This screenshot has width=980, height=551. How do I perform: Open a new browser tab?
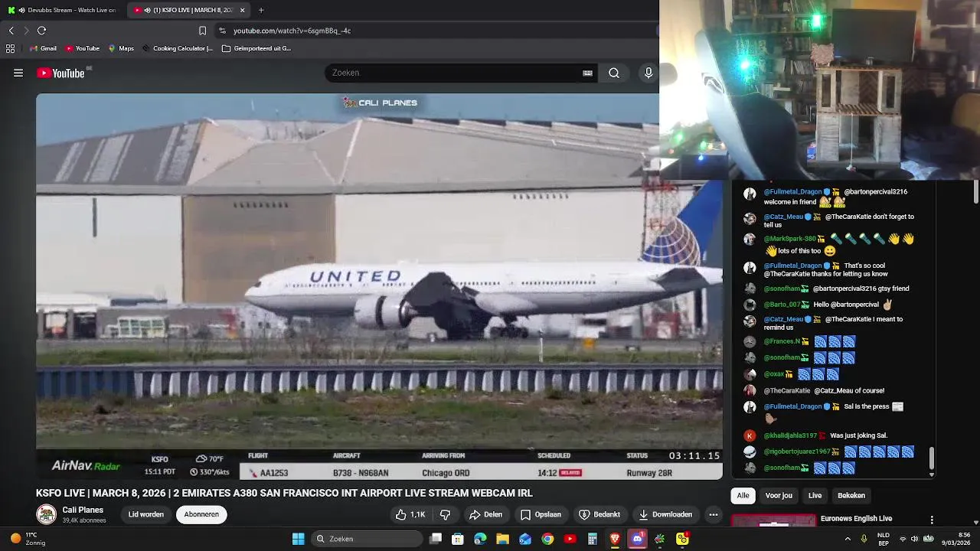(x=261, y=10)
